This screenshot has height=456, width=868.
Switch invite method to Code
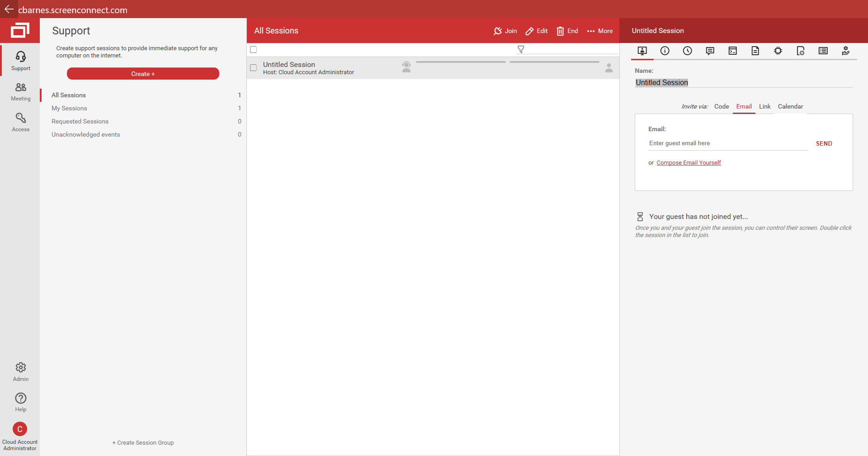722,106
